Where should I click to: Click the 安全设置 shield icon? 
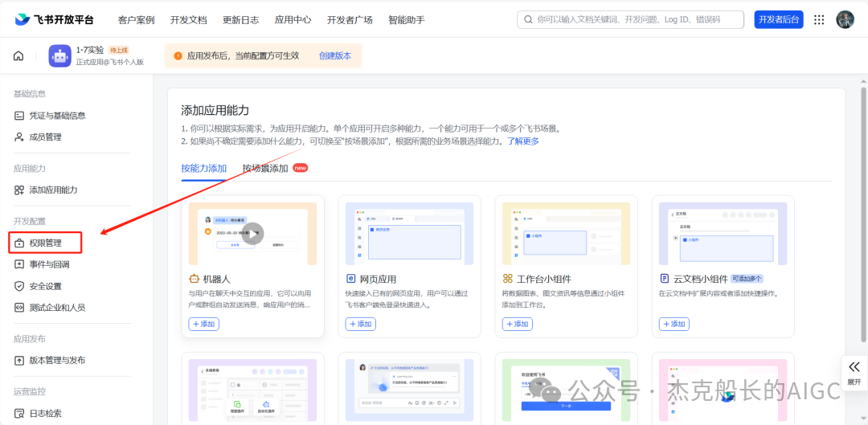point(18,286)
